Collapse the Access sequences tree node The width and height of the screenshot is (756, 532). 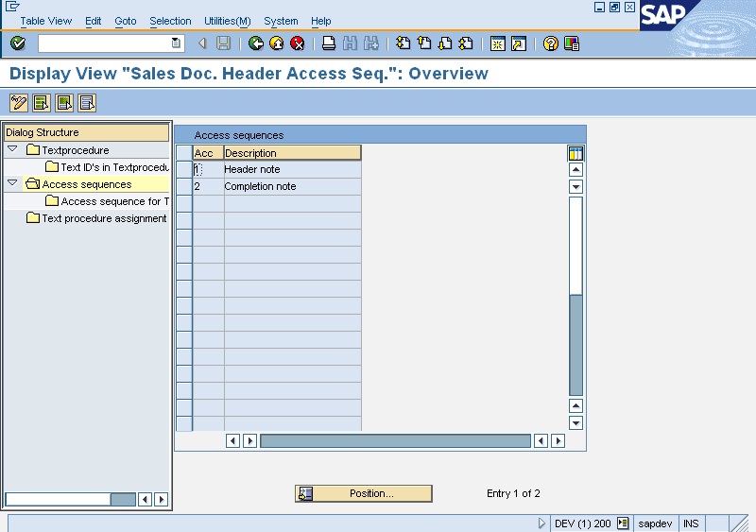[12, 182]
